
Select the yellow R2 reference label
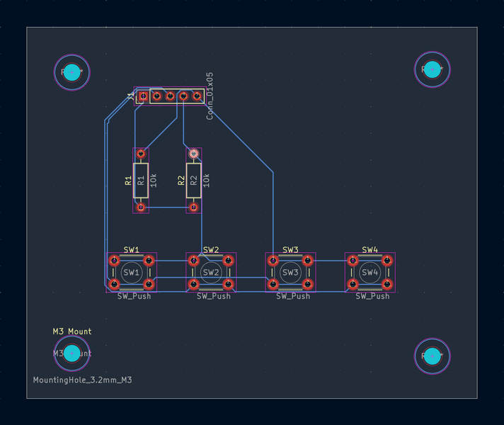[181, 181]
